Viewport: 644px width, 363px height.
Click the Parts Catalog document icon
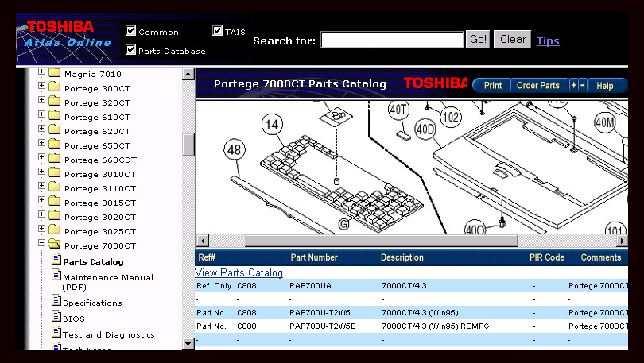[x=56, y=259]
